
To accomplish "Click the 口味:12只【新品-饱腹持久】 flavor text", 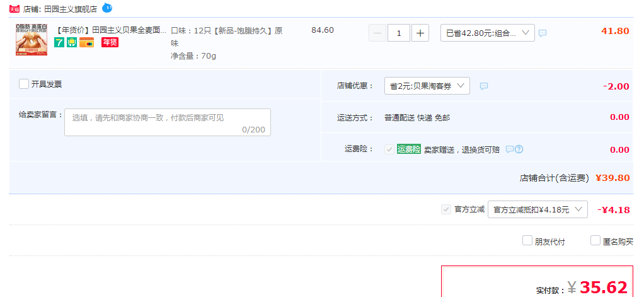I will [227, 37].
